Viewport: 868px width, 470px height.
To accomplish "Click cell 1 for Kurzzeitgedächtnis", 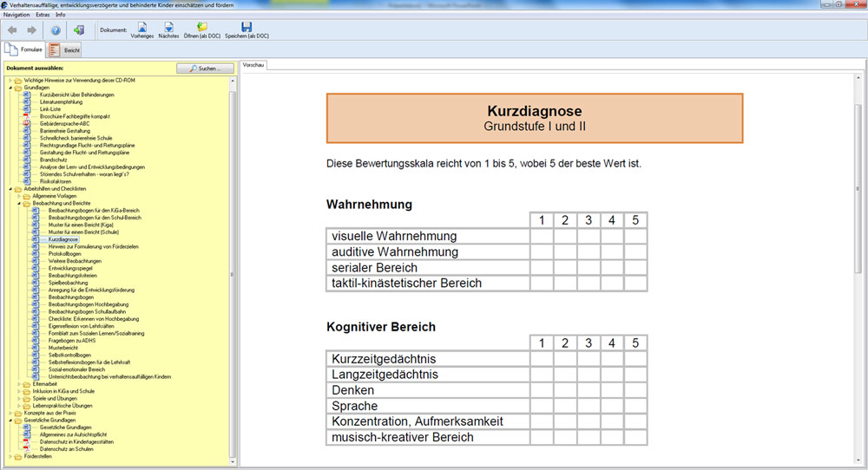I will [x=542, y=359].
